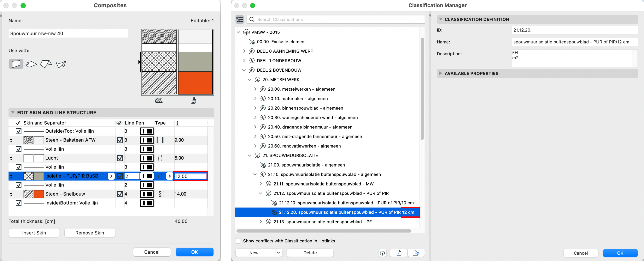Toggle Inside/Bottom: Volle lijn checkbox
644x261 pixels.
19,203
